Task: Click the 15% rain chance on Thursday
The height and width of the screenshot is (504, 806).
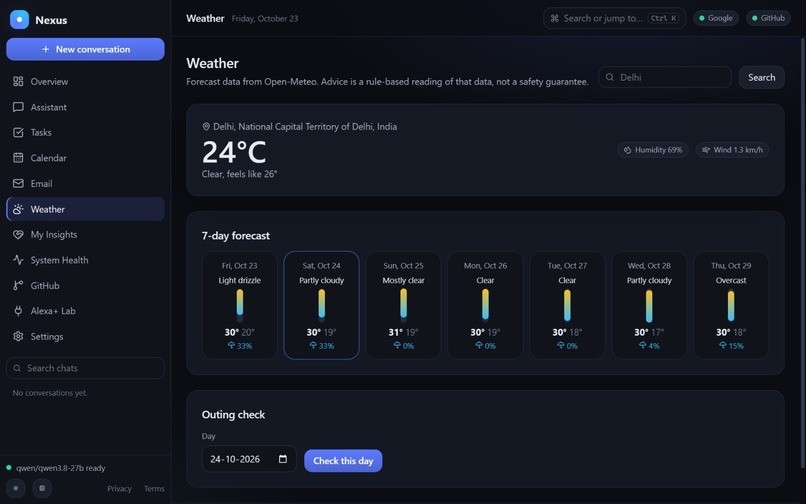Action: [731, 346]
